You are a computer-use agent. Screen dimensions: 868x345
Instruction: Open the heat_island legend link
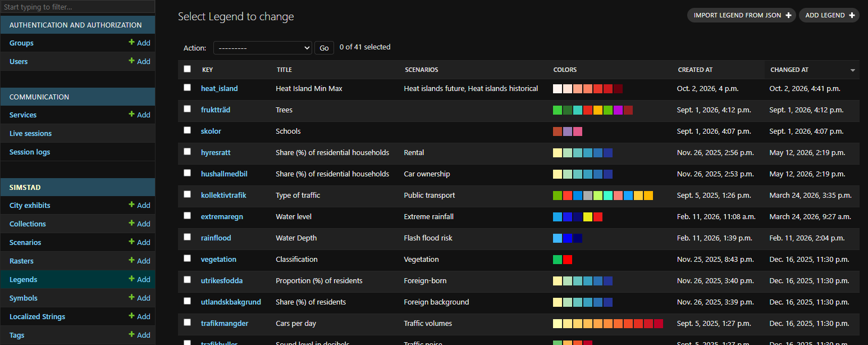pyautogui.click(x=220, y=88)
